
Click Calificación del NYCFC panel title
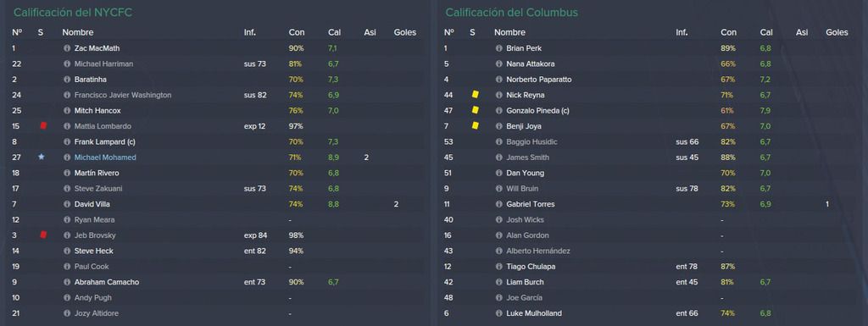73,12
